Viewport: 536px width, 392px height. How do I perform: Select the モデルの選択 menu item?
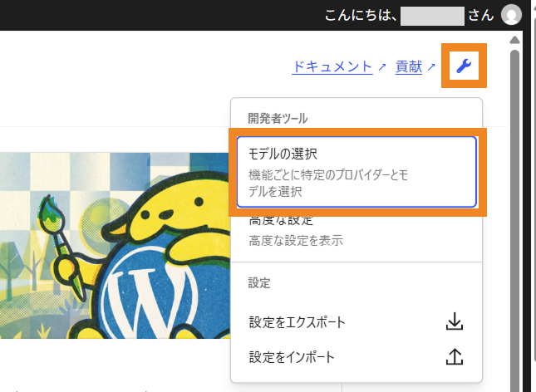tap(357, 172)
